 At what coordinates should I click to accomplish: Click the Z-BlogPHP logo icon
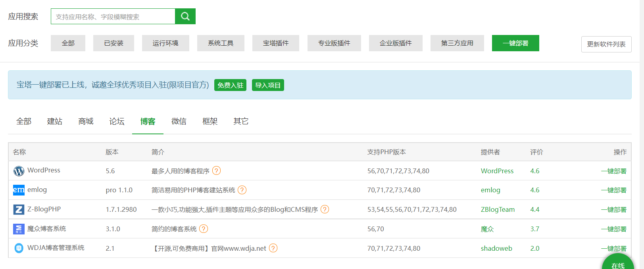pyautogui.click(x=19, y=209)
